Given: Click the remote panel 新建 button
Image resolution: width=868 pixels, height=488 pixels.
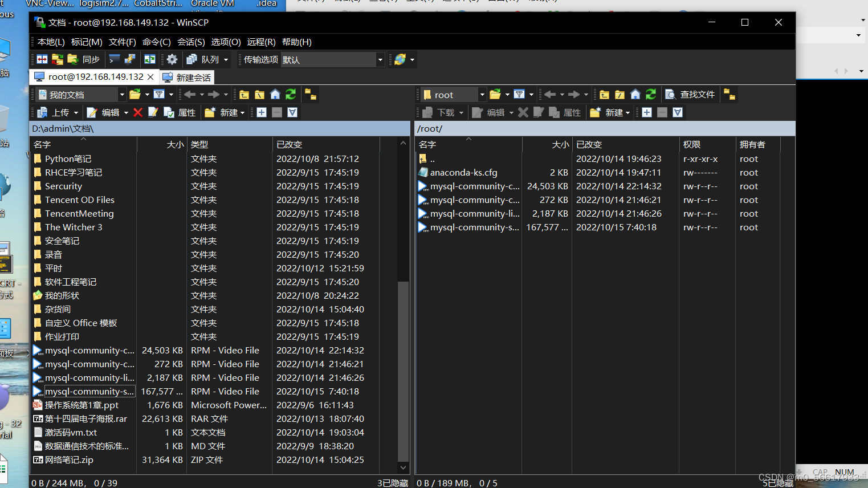Looking at the screenshot, I should tap(606, 112).
